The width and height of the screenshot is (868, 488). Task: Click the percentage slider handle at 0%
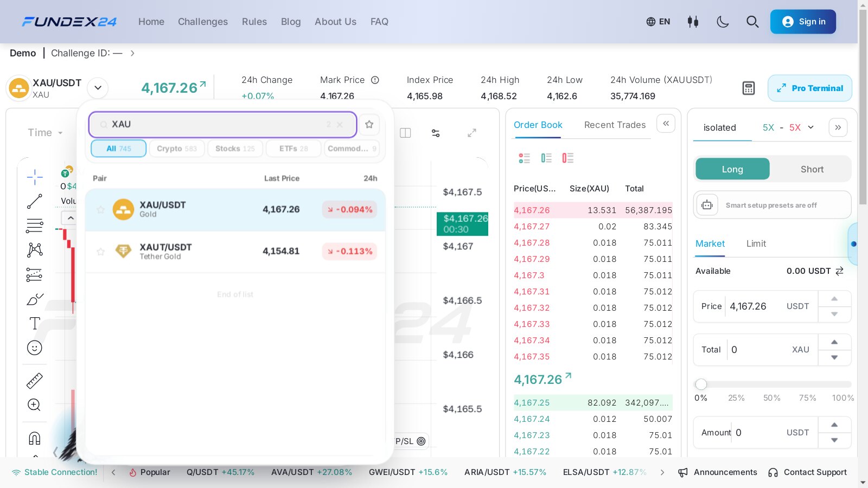[701, 384]
